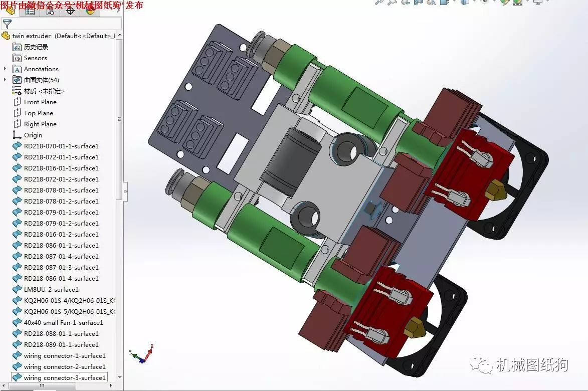Viewport: 588px width, 391px height.
Task: Click surface icon beside RD218-070-01-1-surface1
Action: 17,146
